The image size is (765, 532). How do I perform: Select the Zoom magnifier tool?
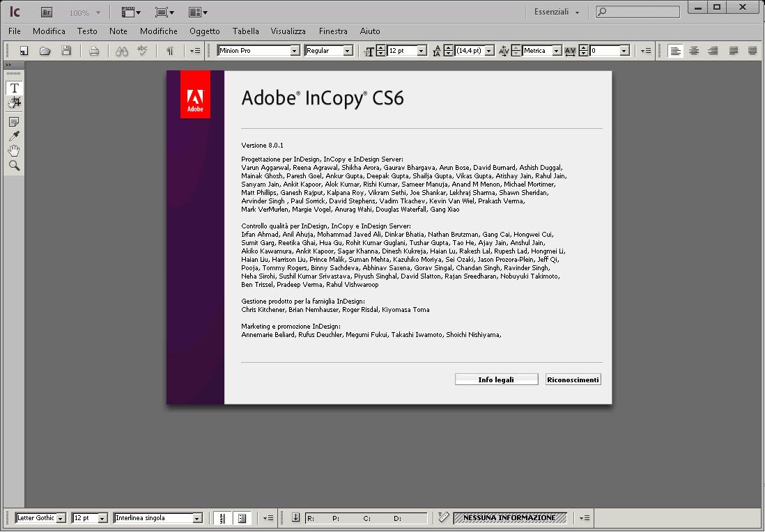point(14,165)
